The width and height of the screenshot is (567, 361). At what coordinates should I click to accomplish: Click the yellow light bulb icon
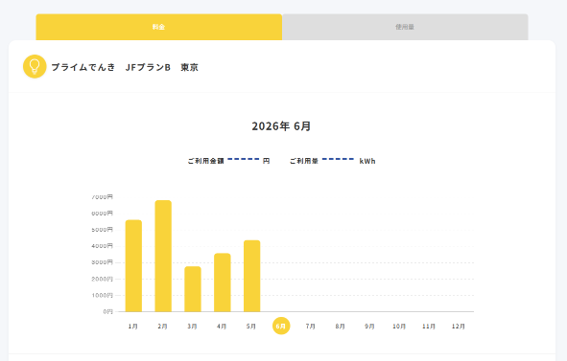coord(35,67)
